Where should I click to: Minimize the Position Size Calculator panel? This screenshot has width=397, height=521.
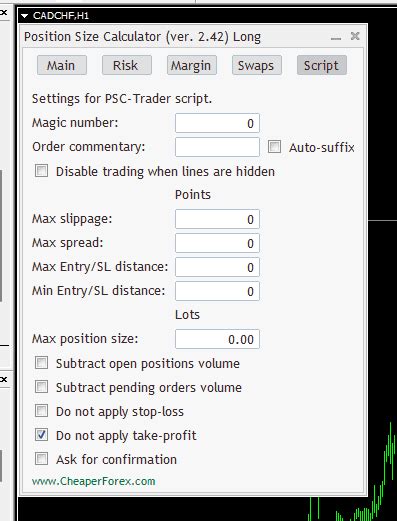(x=336, y=37)
